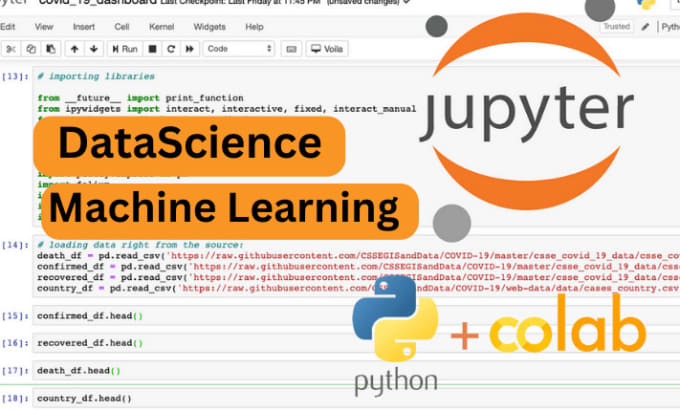Click the Trusted notebook indicator
Screen dimensions: 680x411
tap(616, 26)
